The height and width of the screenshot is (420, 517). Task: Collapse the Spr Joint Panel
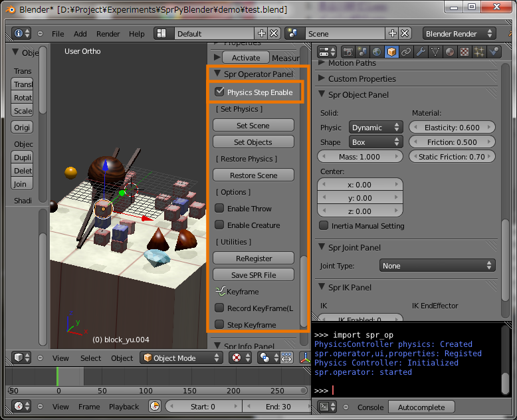[322, 247]
